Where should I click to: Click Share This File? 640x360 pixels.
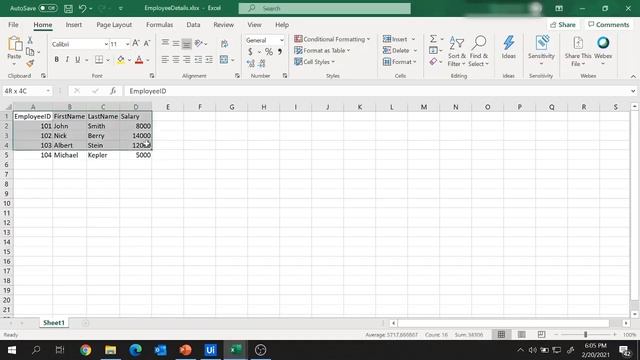coord(578,51)
